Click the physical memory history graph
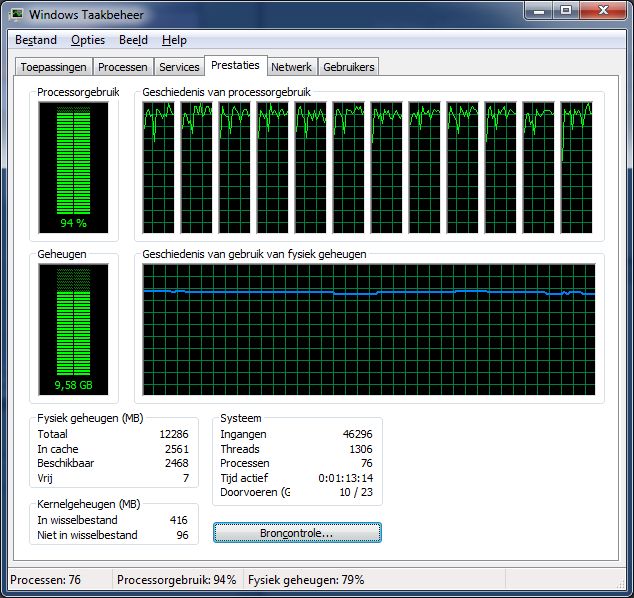Viewport: 634px width, 598px height. coord(369,329)
